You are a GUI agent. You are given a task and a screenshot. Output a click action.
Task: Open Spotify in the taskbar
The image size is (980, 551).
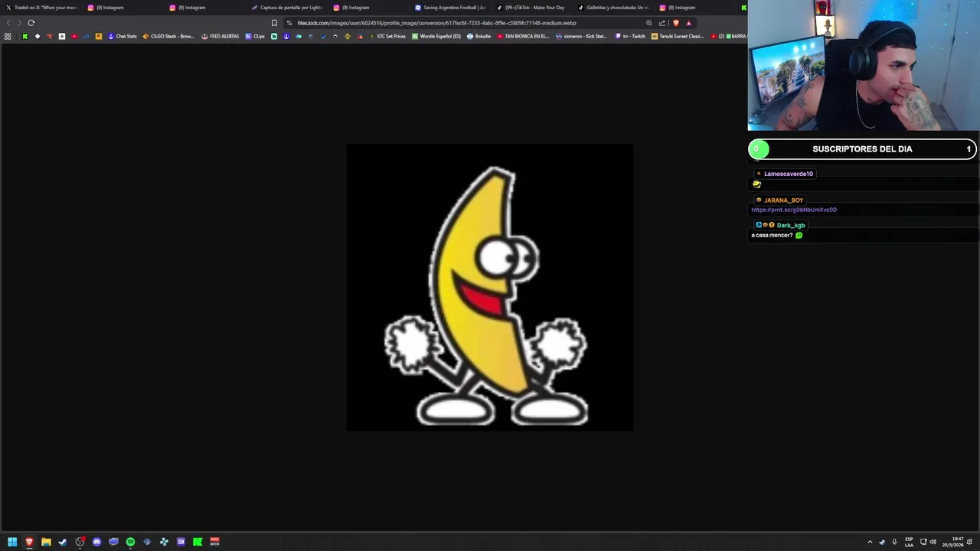point(130,542)
